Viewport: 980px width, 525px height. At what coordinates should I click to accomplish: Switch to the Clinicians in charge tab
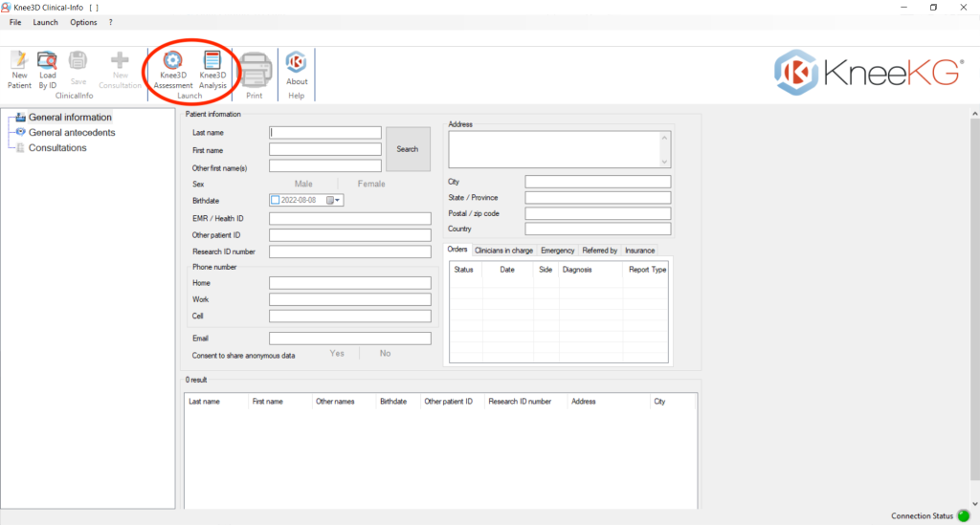(x=503, y=251)
